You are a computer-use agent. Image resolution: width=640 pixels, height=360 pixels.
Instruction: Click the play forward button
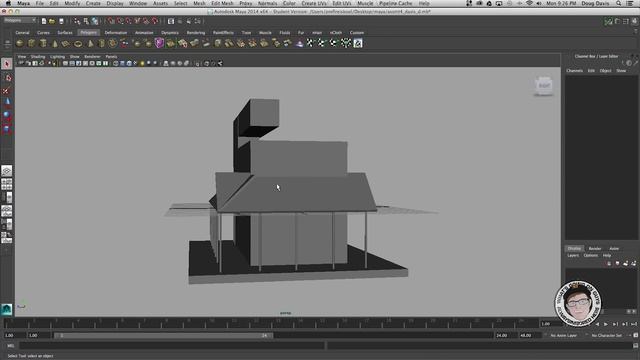pyautogui.click(x=606, y=324)
